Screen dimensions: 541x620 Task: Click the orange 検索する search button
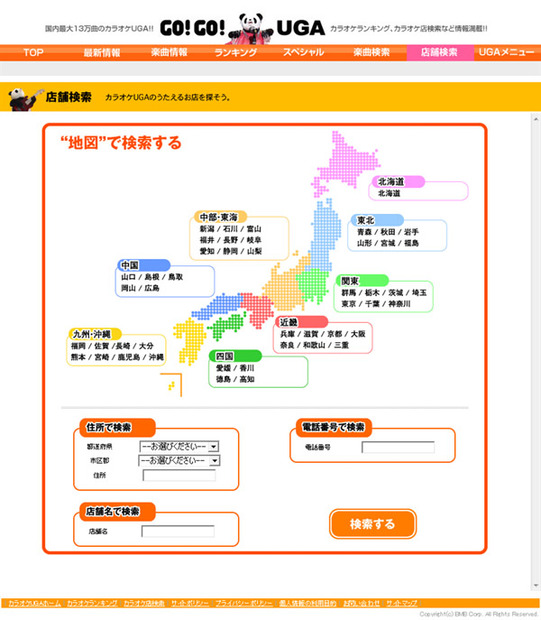(373, 524)
